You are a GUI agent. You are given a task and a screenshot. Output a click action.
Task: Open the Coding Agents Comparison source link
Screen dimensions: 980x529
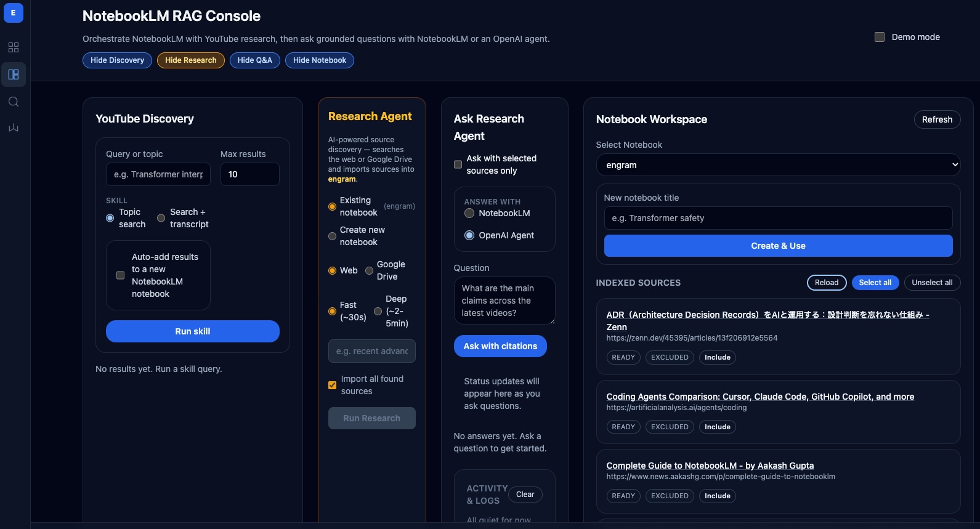760,397
